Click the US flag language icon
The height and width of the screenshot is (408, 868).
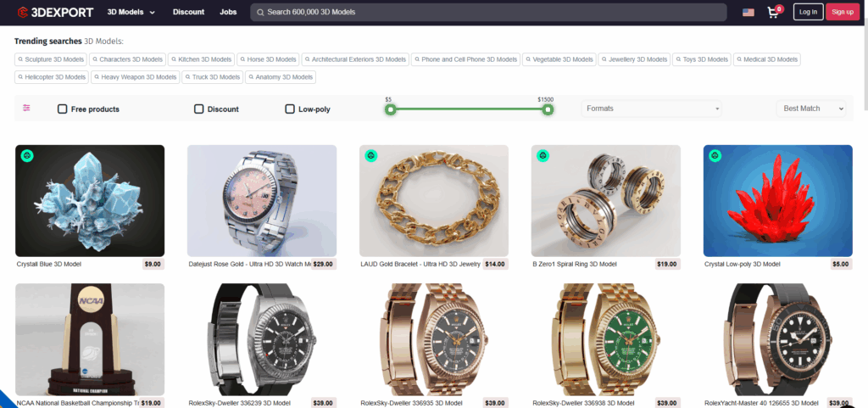748,13
